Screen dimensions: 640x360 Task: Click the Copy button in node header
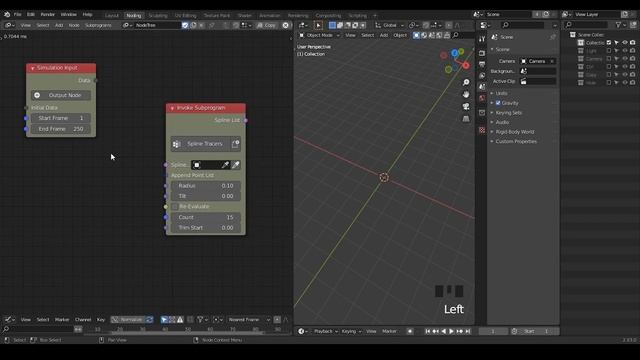[x=267, y=25]
